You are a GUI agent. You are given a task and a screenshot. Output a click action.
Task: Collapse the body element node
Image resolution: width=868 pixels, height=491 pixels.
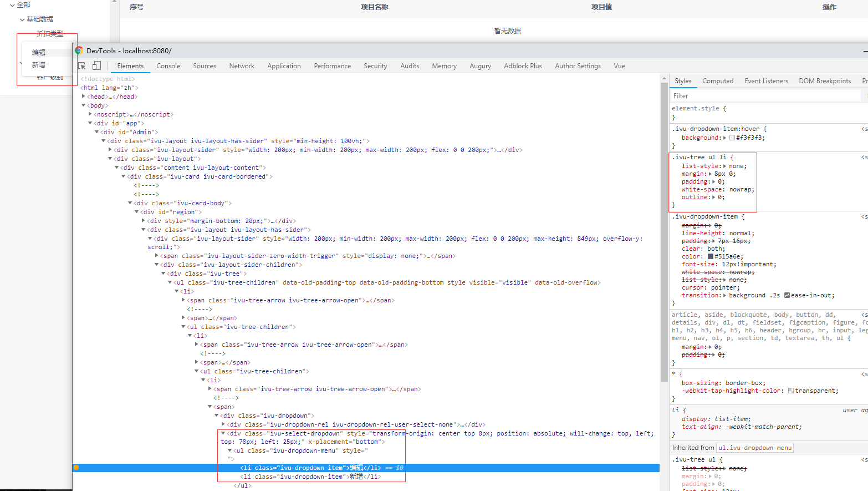[84, 105]
